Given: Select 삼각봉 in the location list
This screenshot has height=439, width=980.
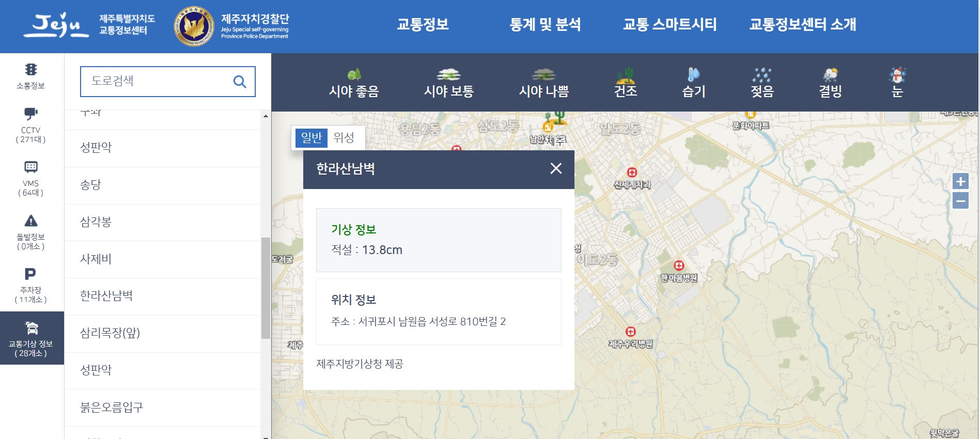Looking at the screenshot, I should [x=162, y=223].
